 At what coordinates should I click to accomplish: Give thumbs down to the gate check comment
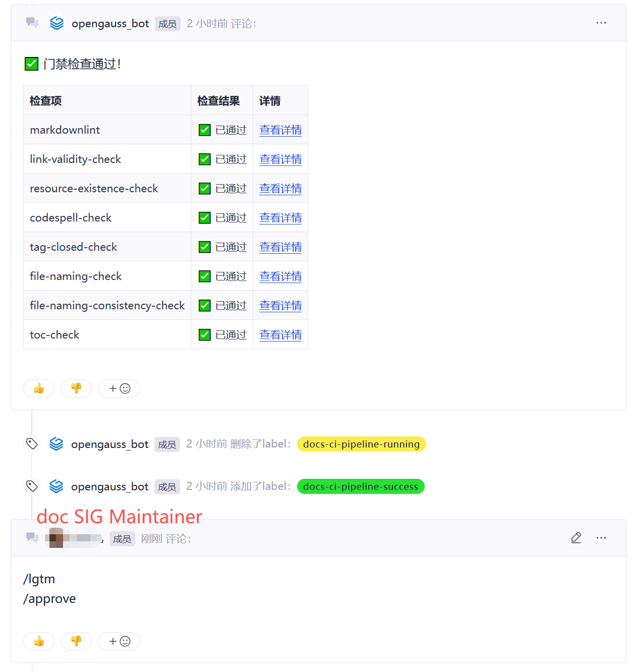[x=76, y=388]
